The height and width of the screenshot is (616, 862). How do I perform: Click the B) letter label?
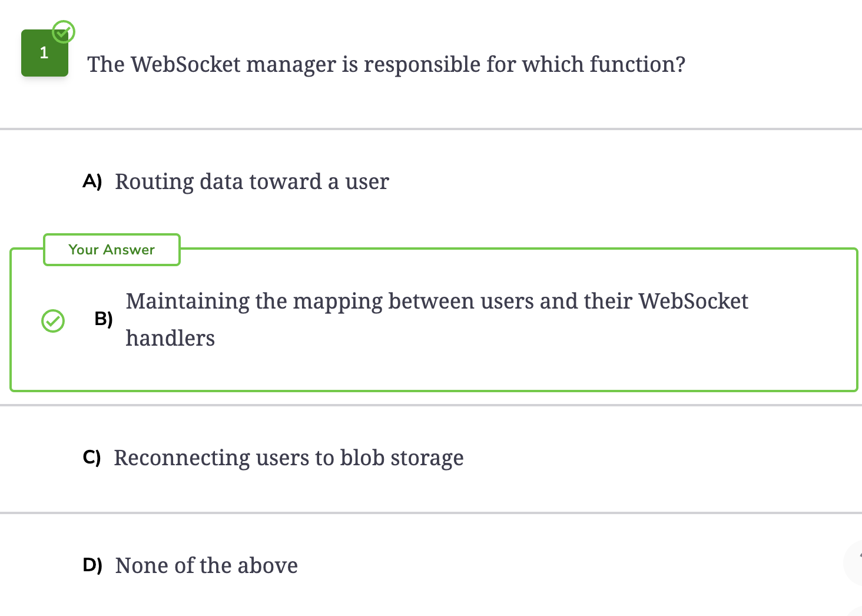(104, 319)
